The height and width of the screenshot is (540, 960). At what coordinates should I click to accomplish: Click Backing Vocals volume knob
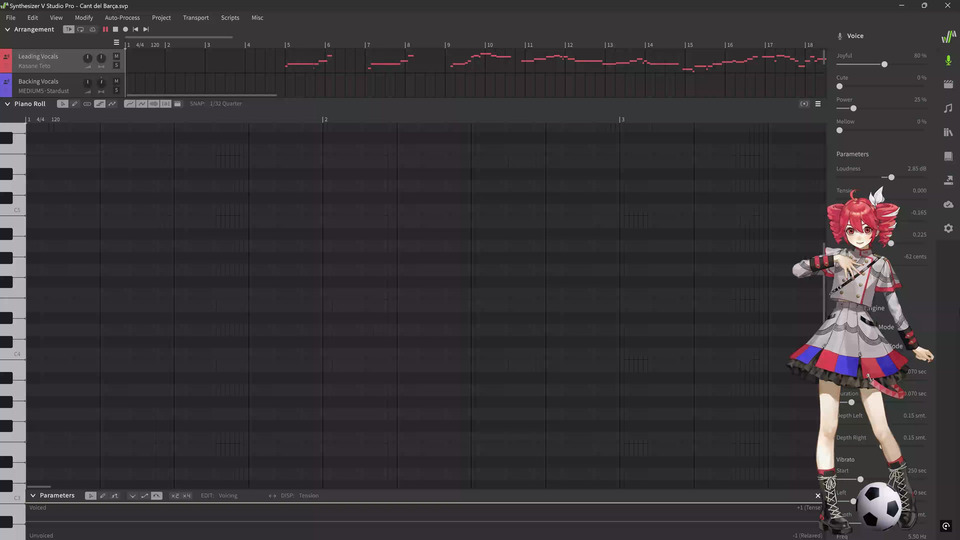click(88, 83)
